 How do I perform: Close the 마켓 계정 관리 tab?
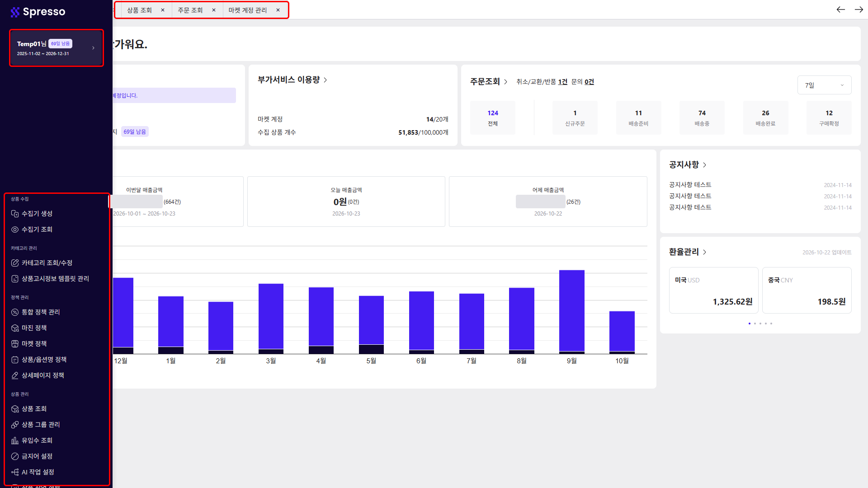[278, 10]
